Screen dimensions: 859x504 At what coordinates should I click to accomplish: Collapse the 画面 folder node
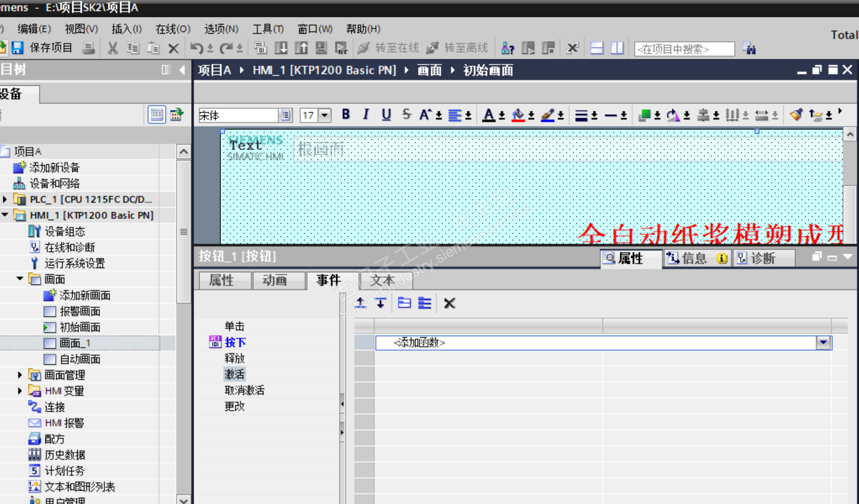[20, 279]
